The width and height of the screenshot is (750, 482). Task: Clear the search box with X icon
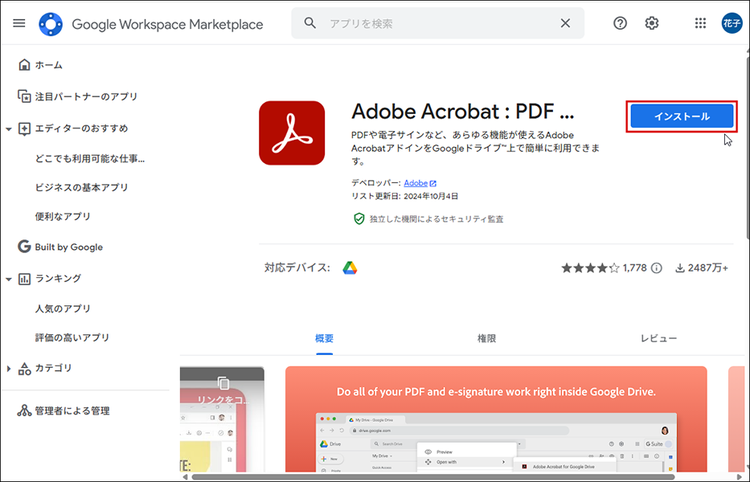tap(565, 23)
